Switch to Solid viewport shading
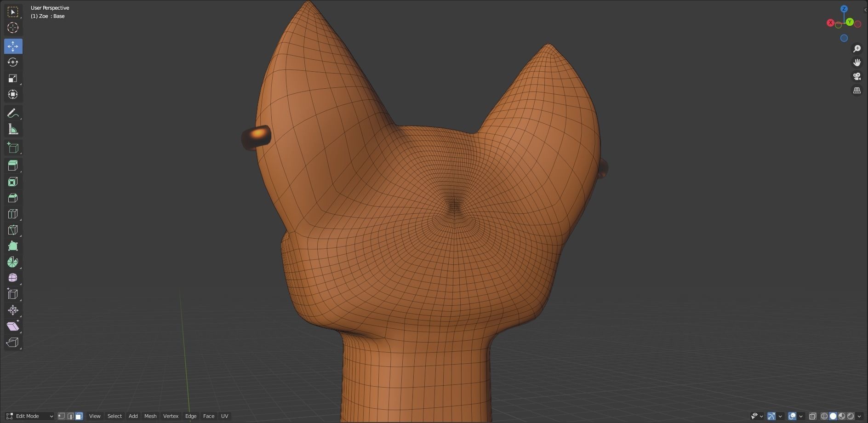This screenshot has height=423, width=868. pos(833,416)
